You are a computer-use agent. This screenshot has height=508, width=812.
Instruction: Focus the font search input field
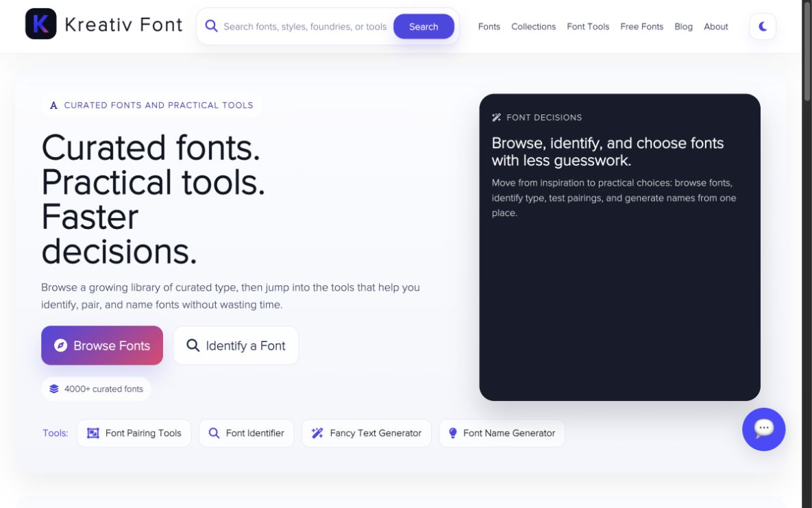pos(305,27)
